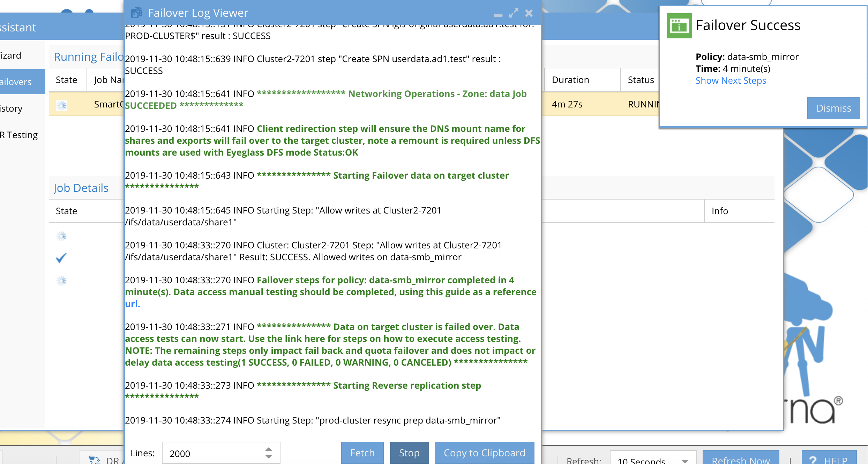Click the 10:48:15::645 'Allow writes' Starting Step entry
This screenshot has width=868, height=464.
[x=283, y=216]
